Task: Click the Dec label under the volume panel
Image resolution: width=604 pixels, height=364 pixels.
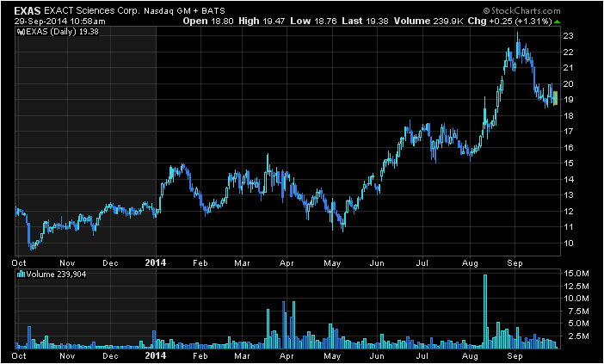Action: pos(110,355)
